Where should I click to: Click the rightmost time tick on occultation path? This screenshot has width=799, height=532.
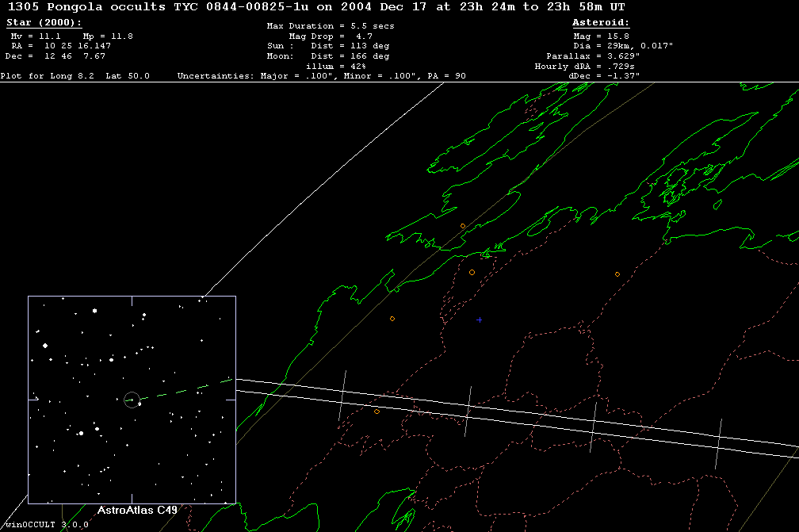click(719, 444)
